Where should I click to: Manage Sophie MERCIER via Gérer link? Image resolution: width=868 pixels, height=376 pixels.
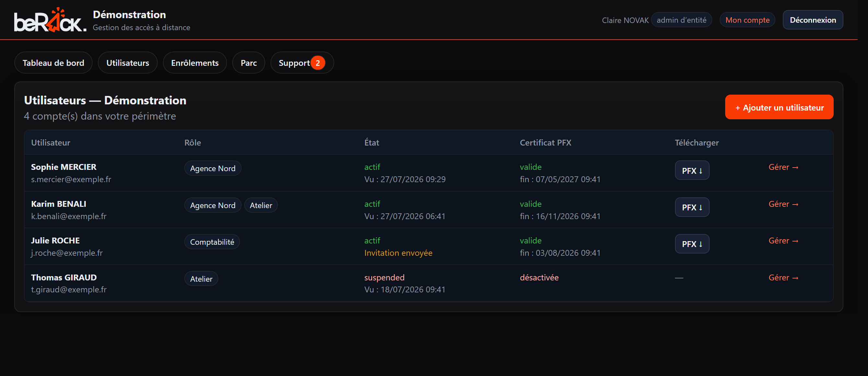click(x=783, y=167)
